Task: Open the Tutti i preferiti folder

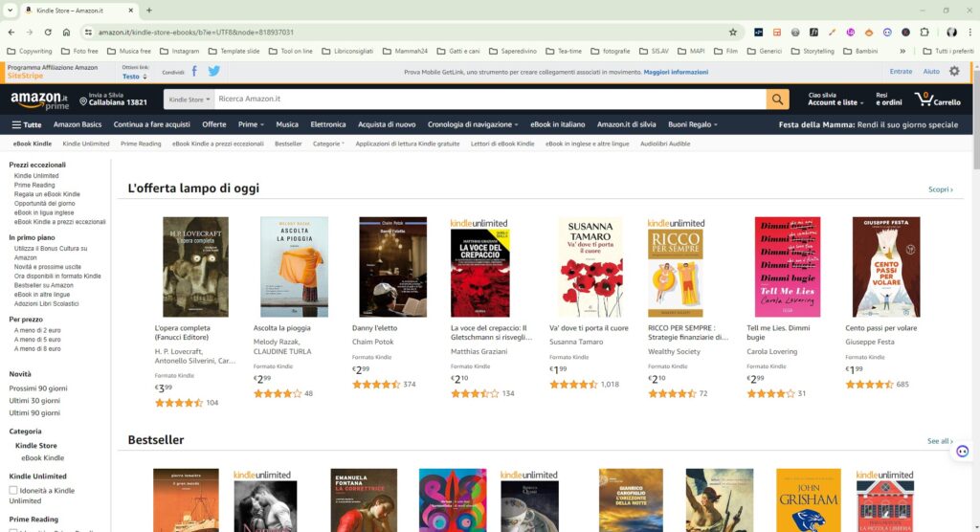Action: coord(947,52)
